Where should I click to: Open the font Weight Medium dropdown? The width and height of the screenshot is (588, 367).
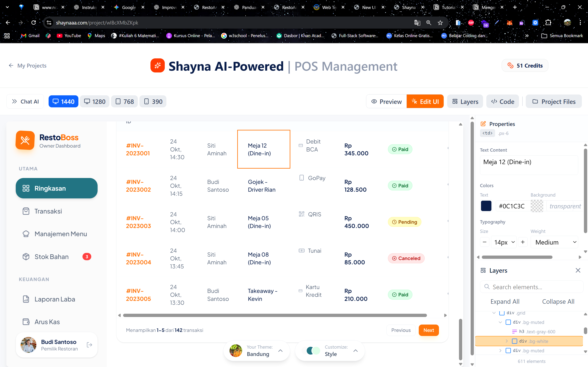click(555, 242)
